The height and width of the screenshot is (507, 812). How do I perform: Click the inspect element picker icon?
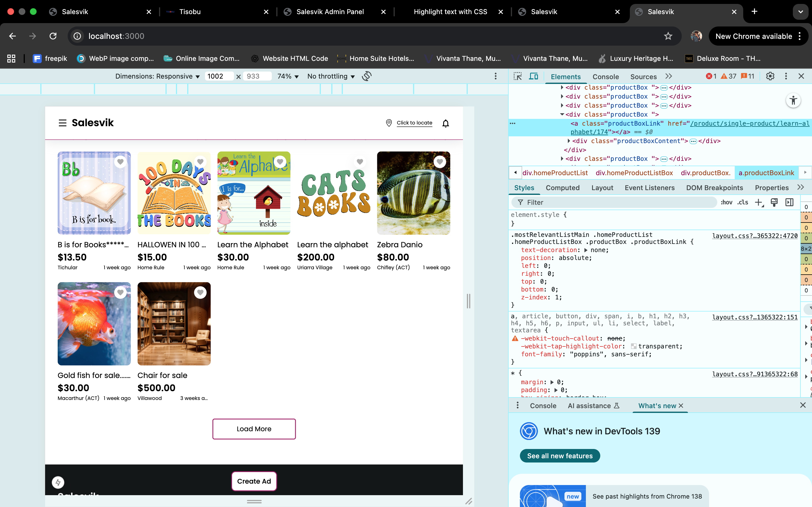pos(517,76)
